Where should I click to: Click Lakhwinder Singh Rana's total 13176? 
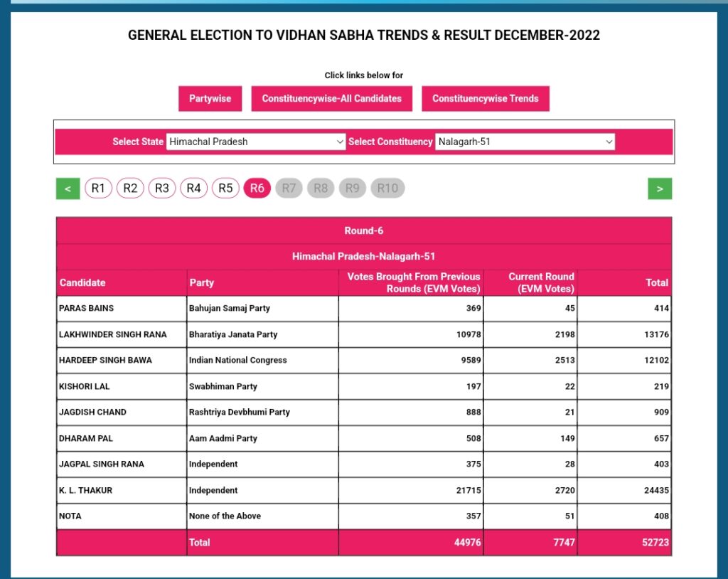click(x=656, y=334)
